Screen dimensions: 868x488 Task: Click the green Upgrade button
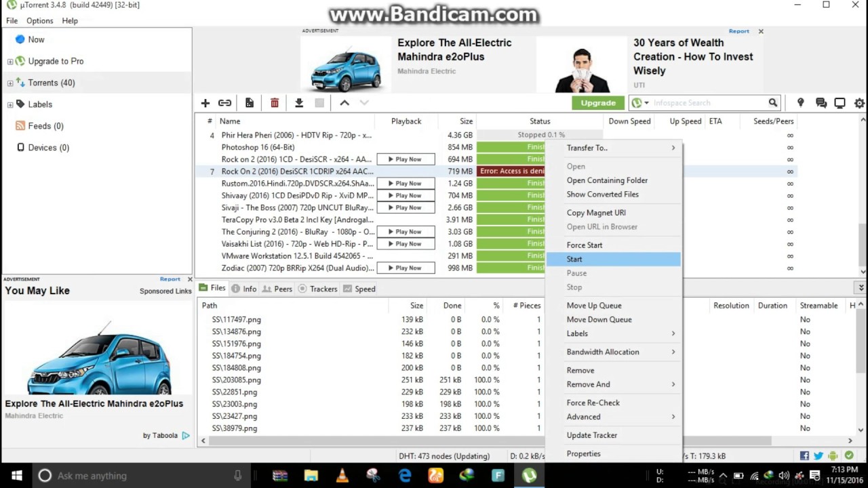coord(598,103)
